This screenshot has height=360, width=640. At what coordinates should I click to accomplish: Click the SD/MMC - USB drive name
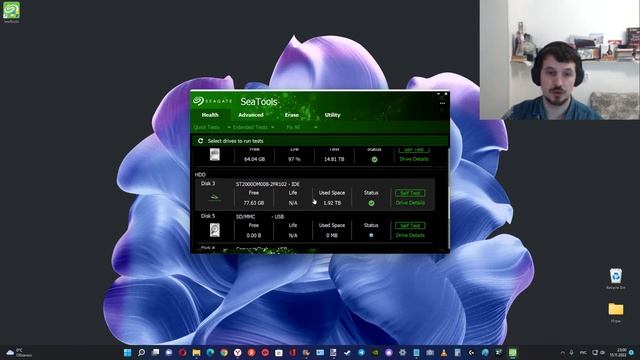[x=260, y=217]
